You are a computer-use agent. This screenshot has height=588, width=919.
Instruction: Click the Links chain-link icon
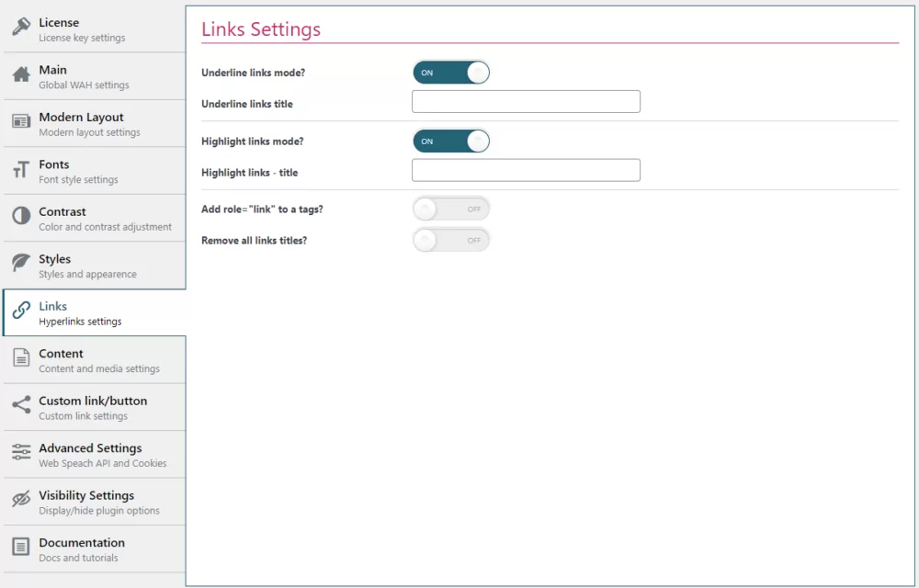click(x=19, y=311)
